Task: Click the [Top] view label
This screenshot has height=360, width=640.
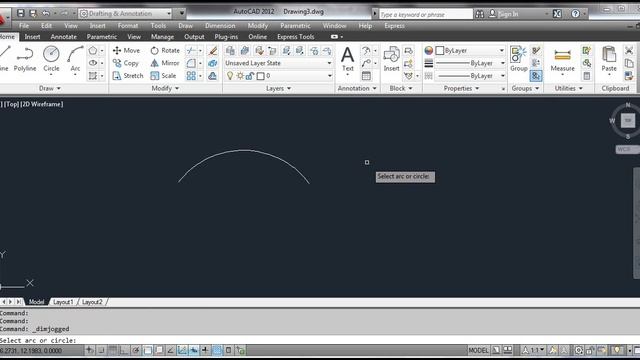Action: 12,104
